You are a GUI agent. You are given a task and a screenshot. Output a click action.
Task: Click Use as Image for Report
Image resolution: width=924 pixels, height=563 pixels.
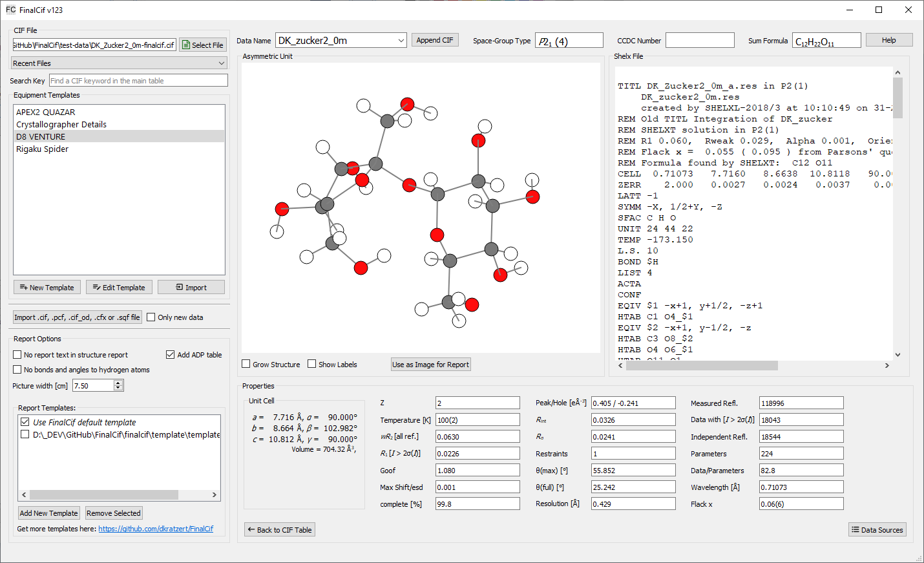[x=430, y=365]
